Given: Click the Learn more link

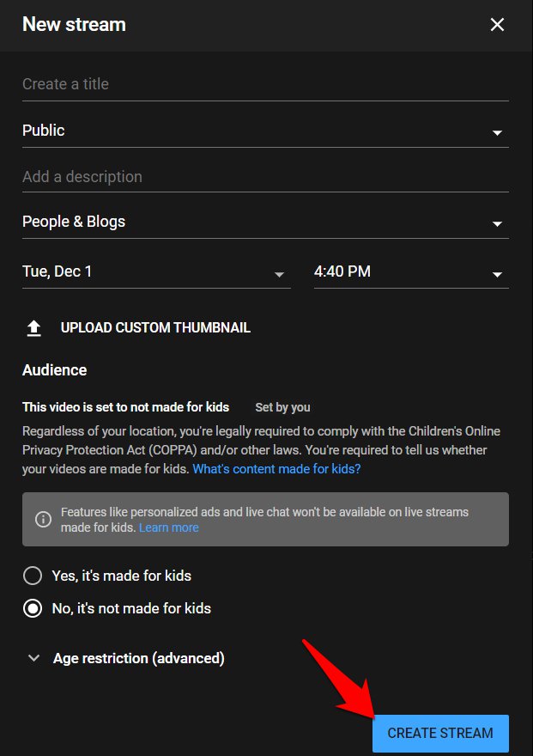Looking at the screenshot, I should [168, 527].
